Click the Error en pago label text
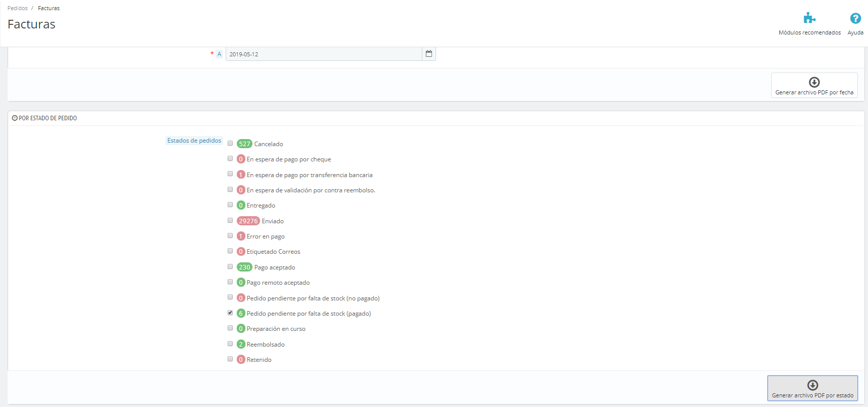The image size is (868, 407). (x=266, y=236)
